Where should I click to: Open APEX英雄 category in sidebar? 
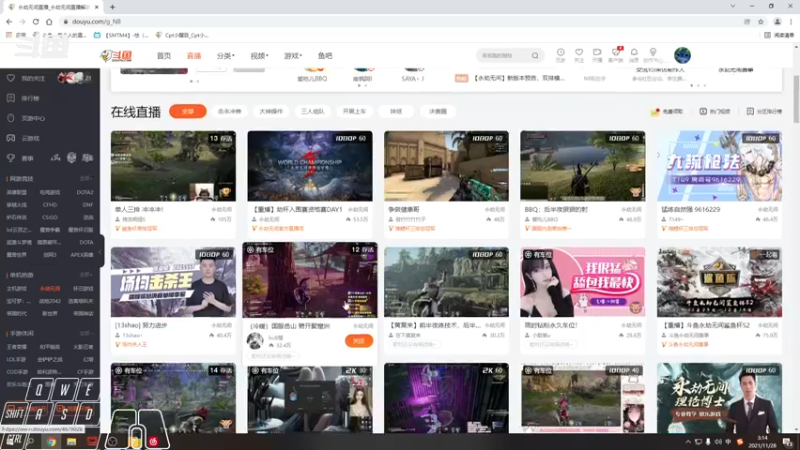82,255
